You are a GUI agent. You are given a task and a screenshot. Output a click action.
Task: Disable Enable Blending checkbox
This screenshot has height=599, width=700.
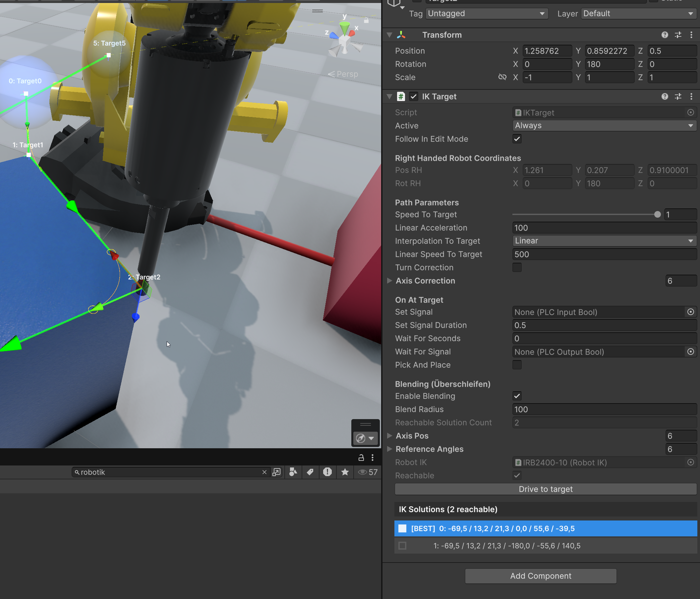tap(517, 396)
